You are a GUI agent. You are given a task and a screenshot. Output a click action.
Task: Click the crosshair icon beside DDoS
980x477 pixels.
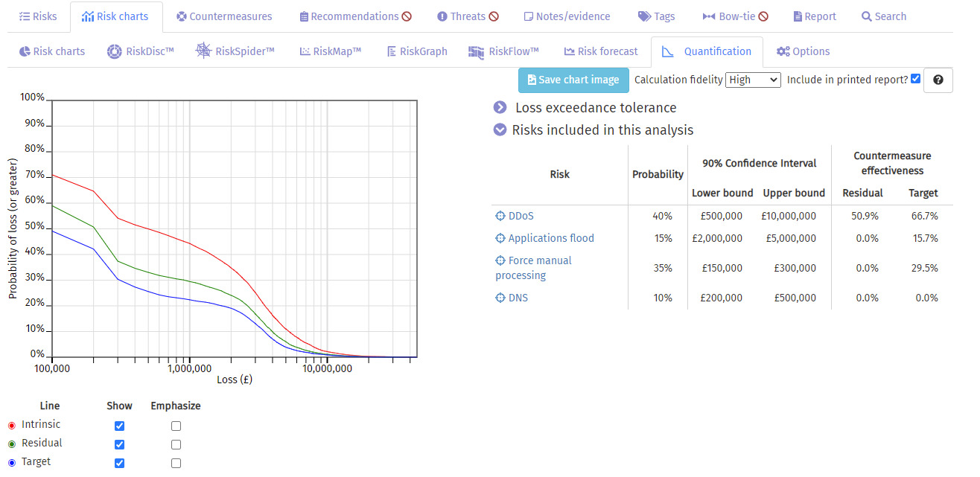500,216
